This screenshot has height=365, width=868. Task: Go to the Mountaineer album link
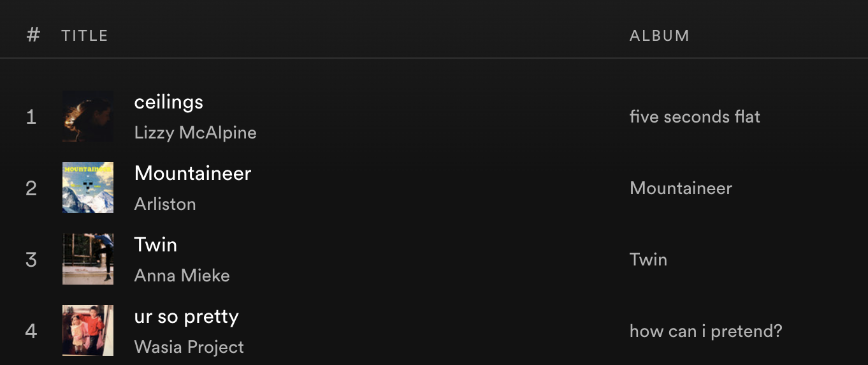pyautogui.click(x=681, y=188)
